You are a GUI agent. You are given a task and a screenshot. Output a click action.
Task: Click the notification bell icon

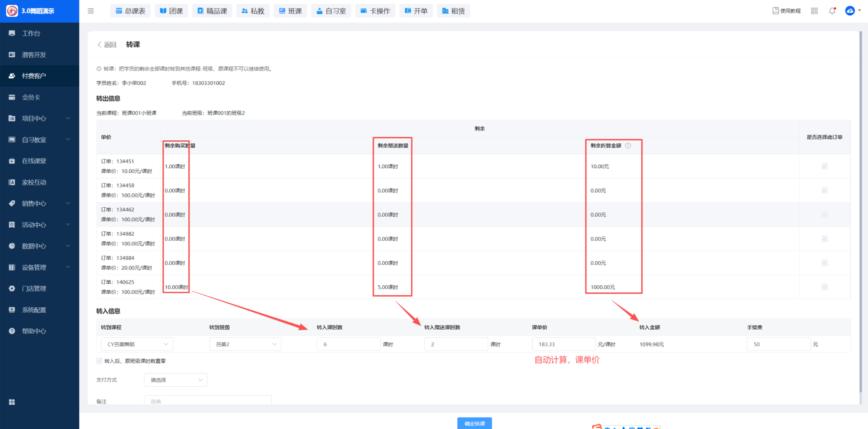(x=832, y=11)
